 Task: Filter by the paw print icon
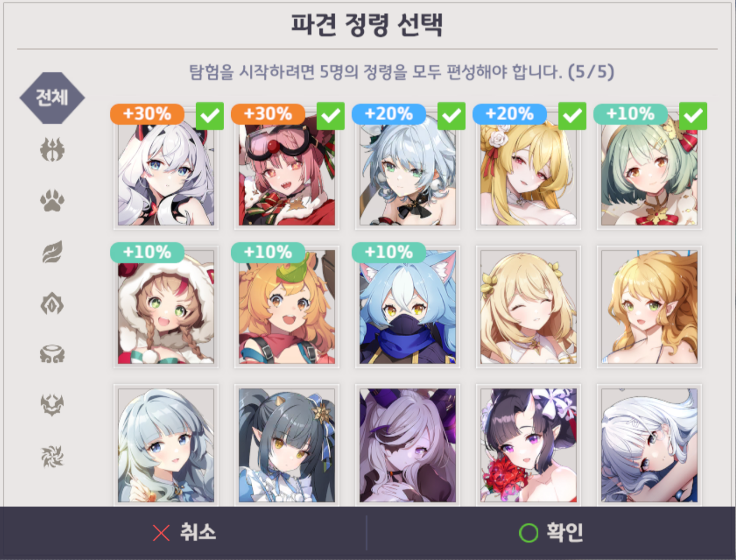[52, 201]
